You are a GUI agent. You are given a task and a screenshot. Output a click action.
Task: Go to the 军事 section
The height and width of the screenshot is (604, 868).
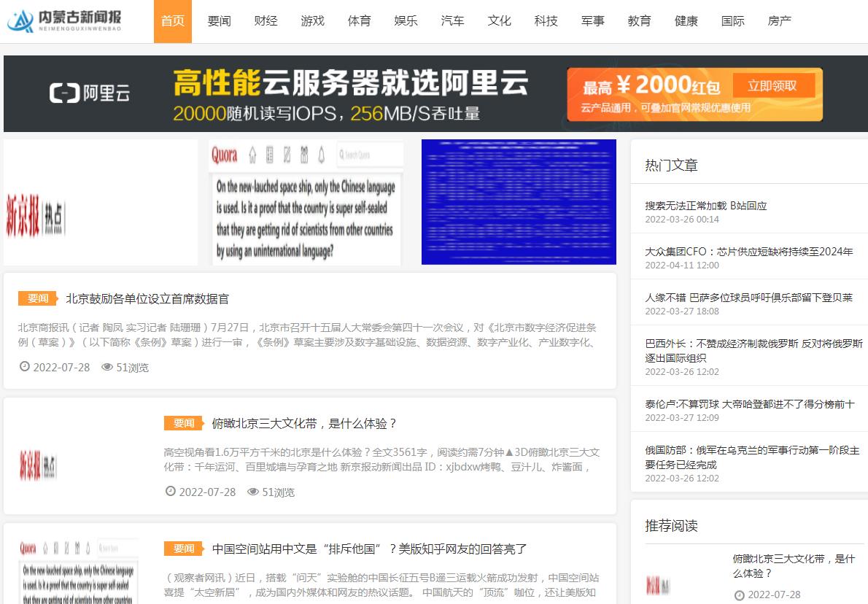pos(593,21)
